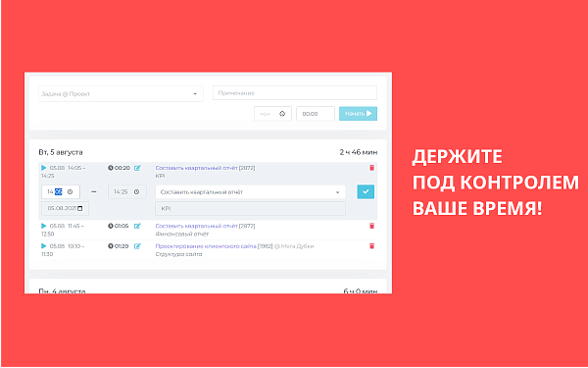Edit the 00:20 time entry
Screen dimensions: 588x368
pos(137,168)
